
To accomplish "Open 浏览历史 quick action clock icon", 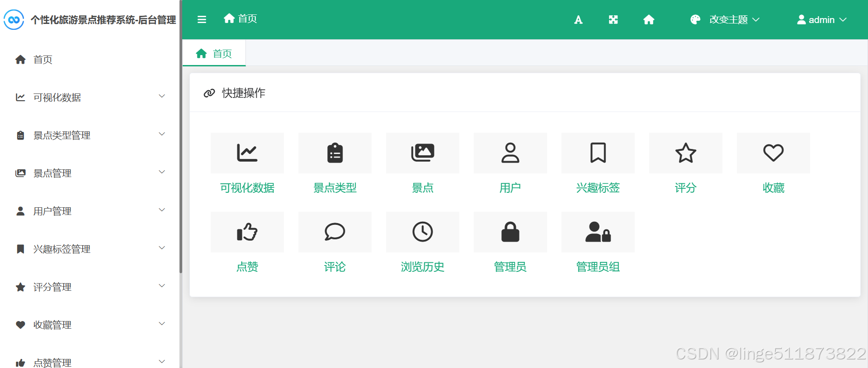I will pyautogui.click(x=423, y=232).
